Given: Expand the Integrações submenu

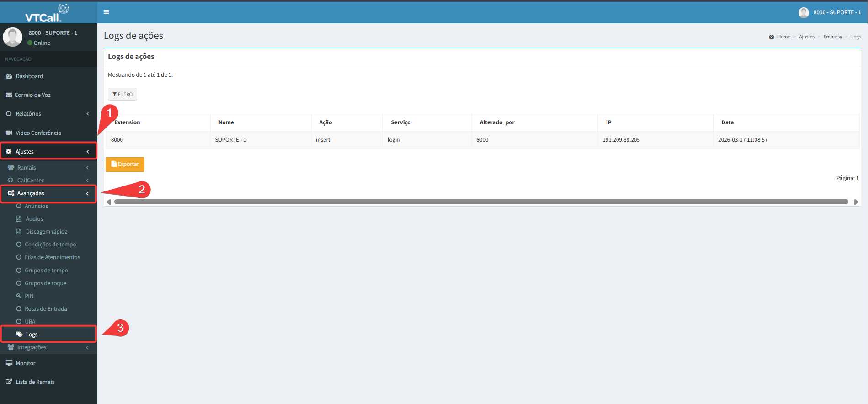Looking at the screenshot, I should (32, 347).
